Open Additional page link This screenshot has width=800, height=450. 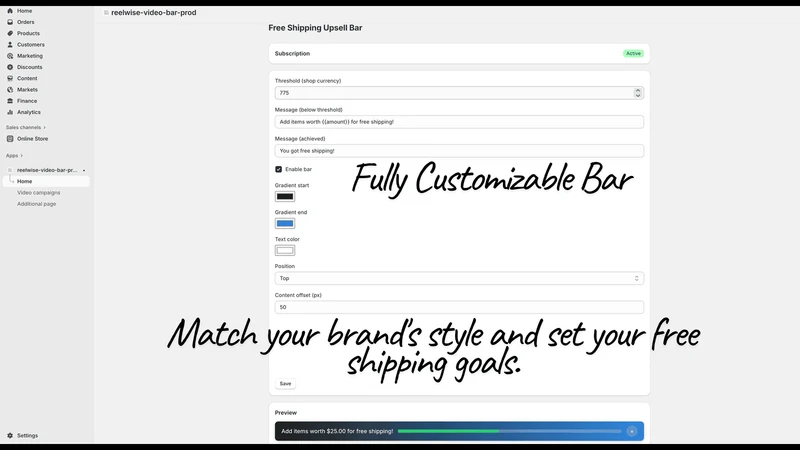pos(36,204)
